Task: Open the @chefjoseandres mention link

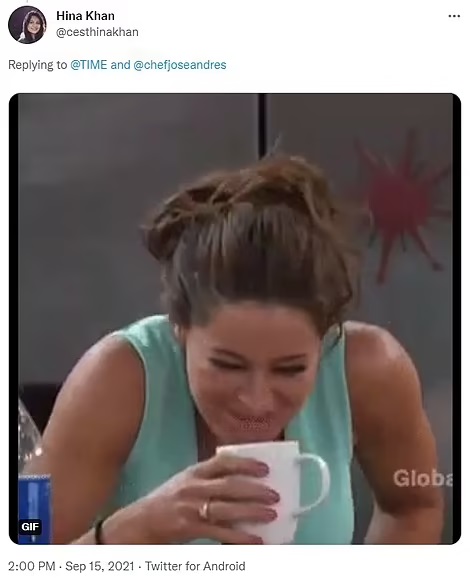Action: click(180, 65)
